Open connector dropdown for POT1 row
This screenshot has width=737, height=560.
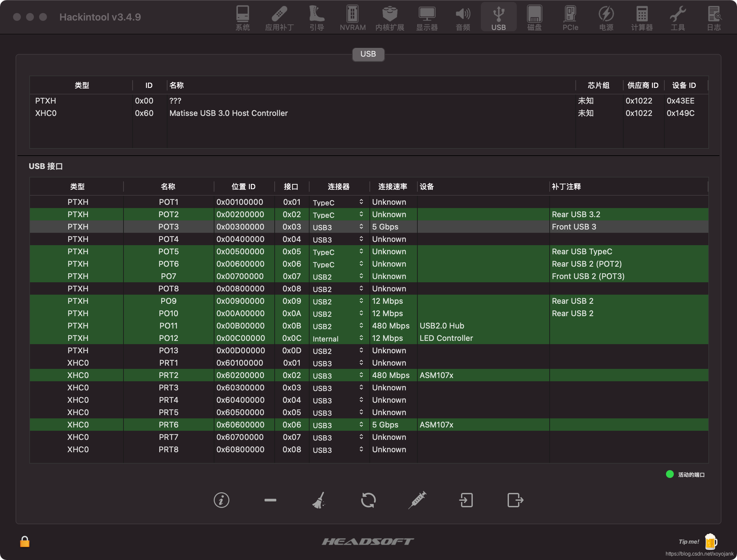pyautogui.click(x=361, y=202)
